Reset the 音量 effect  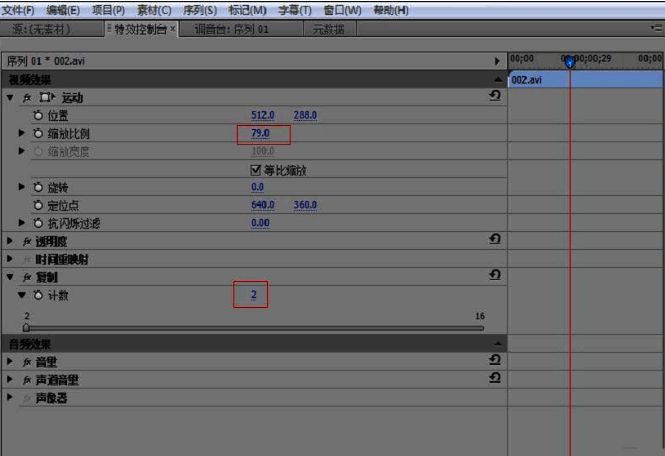pos(495,360)
